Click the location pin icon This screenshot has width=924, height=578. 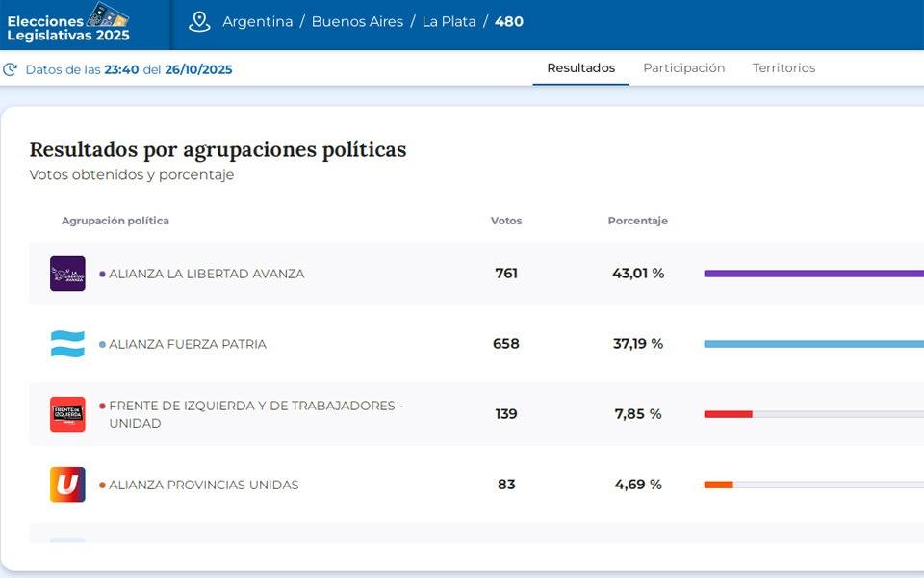click(x=199, y=21)
